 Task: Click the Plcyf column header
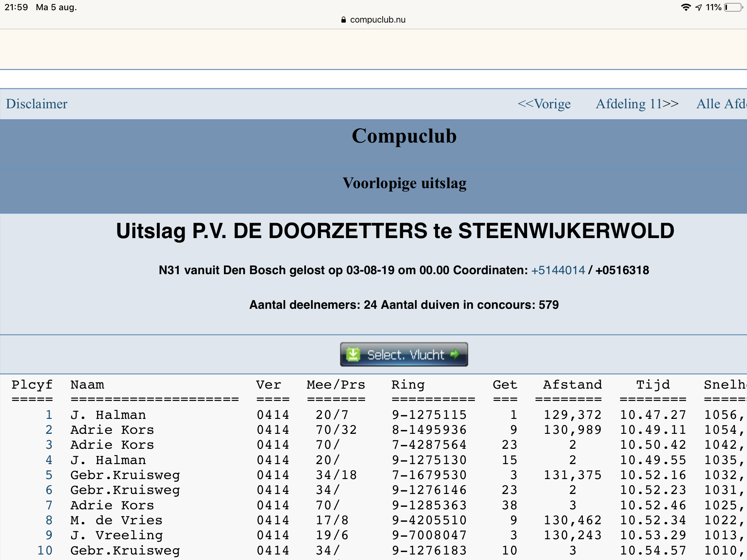click(32, 385)
